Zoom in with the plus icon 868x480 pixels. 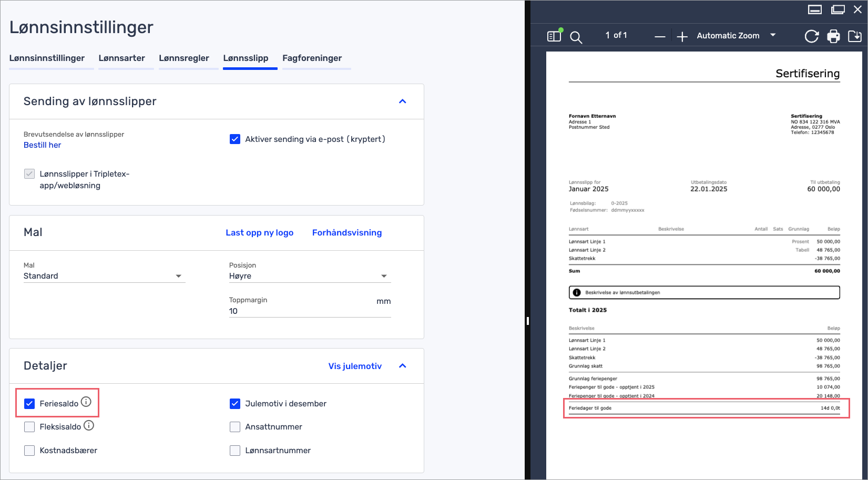(682, 36)
